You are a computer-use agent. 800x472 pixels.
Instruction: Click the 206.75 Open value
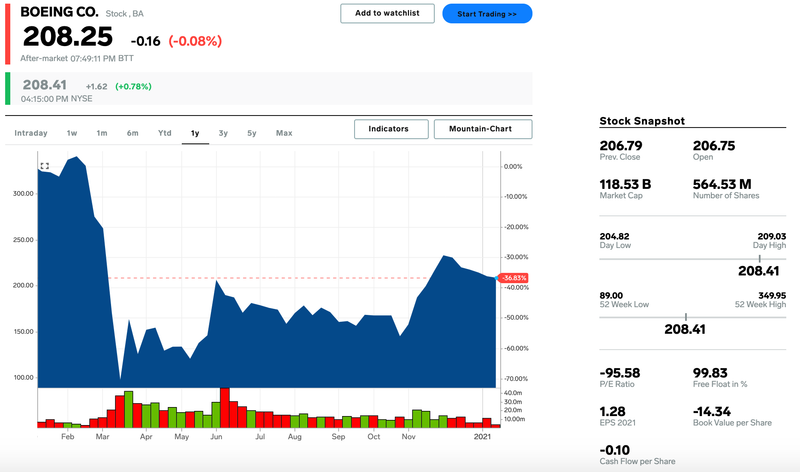pos(714,145)
